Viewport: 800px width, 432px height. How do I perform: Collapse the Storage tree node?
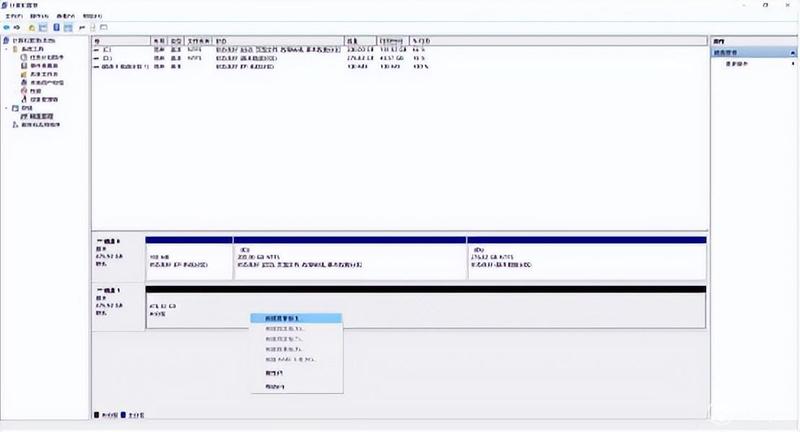point(7,108)
